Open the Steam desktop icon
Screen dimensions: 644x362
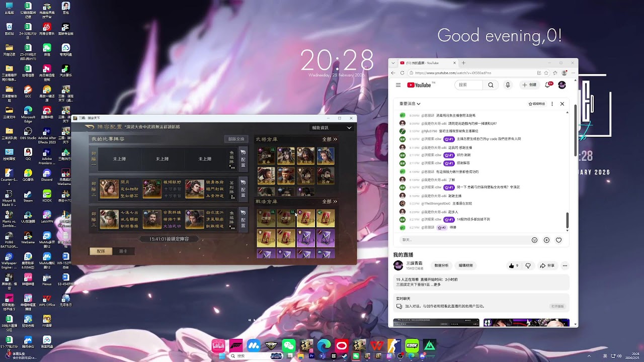tap(28, 194)
